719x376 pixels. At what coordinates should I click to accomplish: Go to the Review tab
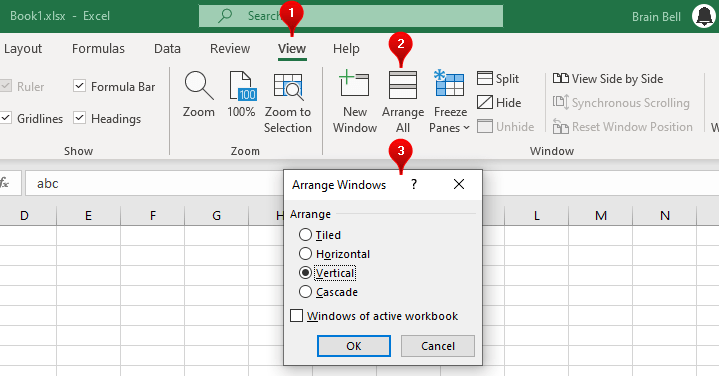[230, 49]
